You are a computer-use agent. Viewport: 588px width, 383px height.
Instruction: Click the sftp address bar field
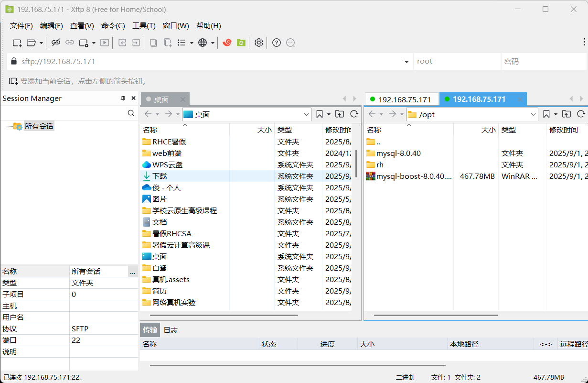click(210, 61)
